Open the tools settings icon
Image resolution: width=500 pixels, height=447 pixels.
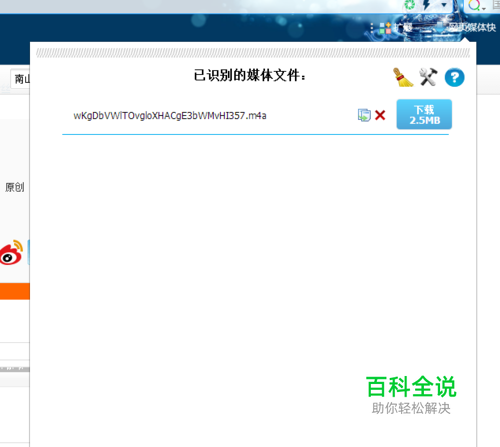click(428, 77)
